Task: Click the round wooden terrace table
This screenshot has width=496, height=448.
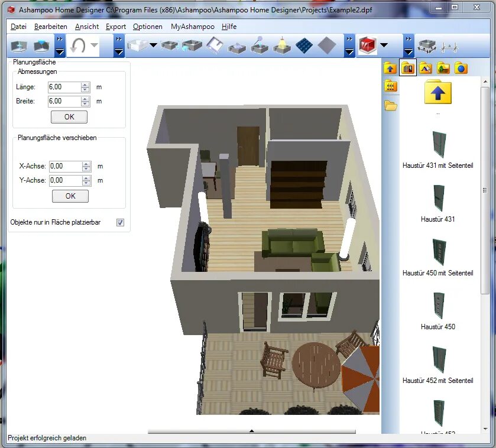Action: (316, 365)
